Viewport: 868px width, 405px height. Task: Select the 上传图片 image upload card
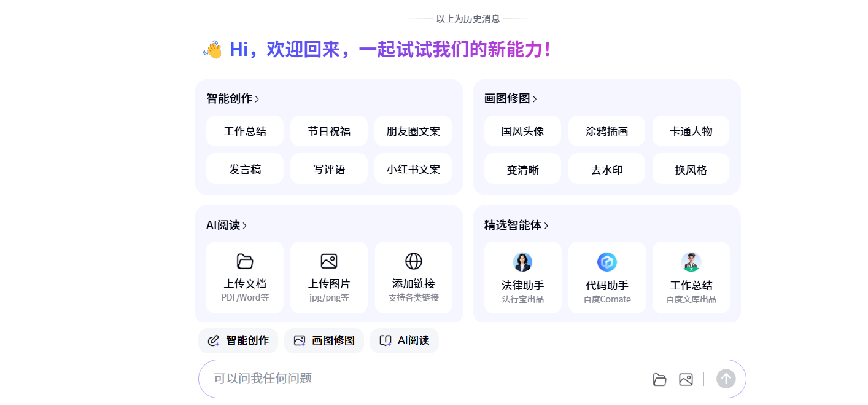tap(329, 277)
